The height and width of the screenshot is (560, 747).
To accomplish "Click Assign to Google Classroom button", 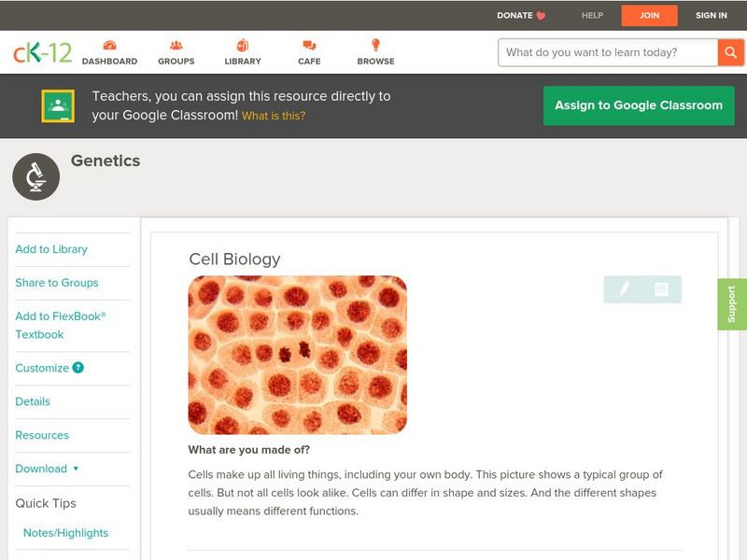I will (639, 105).
